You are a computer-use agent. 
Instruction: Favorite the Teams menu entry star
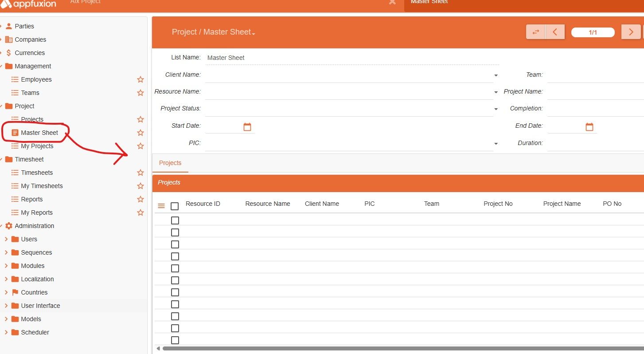tap(141, 93)
